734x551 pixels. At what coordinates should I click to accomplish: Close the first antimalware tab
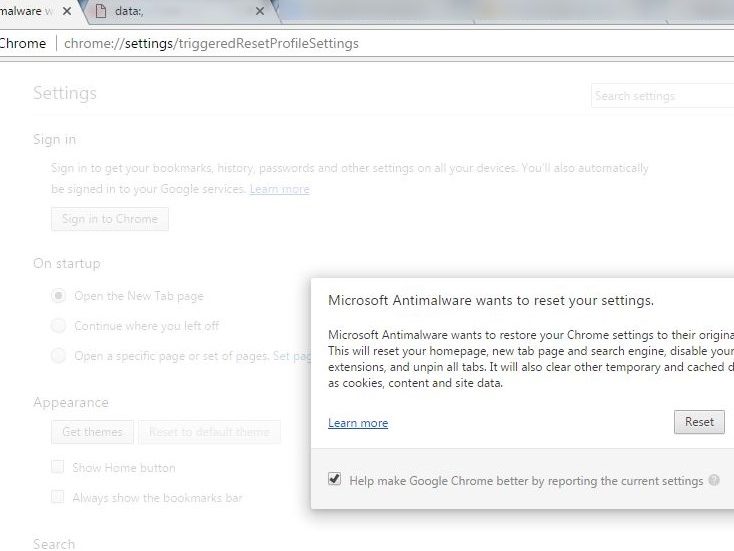point(67,12)
